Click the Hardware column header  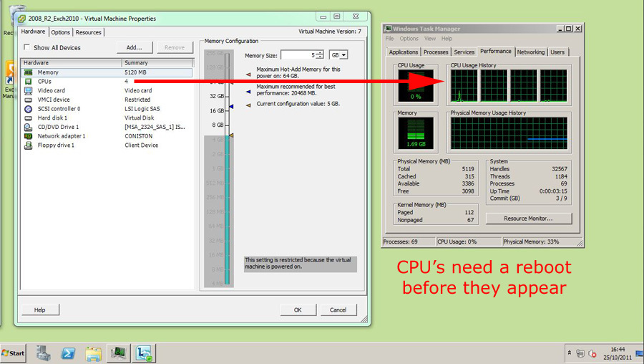click(x=72, y=63)
